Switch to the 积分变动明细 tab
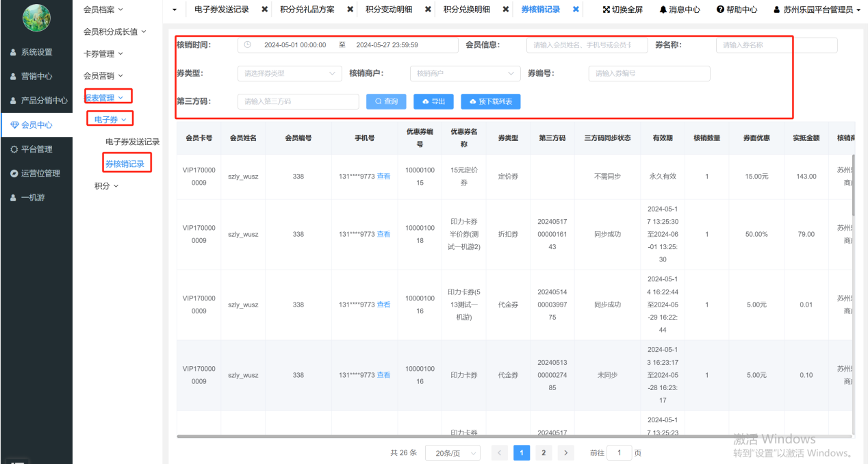The width and height of the screenshot is (868, 464). point(389,10)
